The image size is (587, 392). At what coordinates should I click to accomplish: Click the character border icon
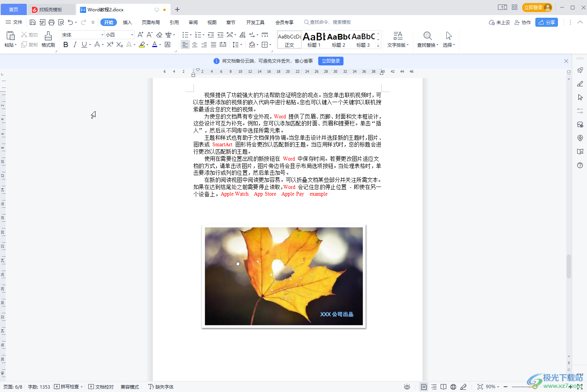click(x=167, y=44)
